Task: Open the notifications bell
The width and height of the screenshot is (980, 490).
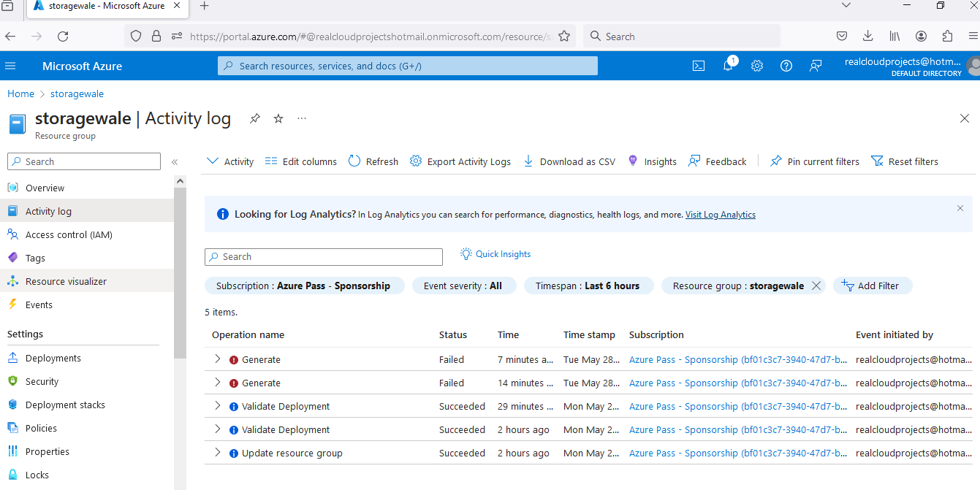Action: [x=728, y=66]
